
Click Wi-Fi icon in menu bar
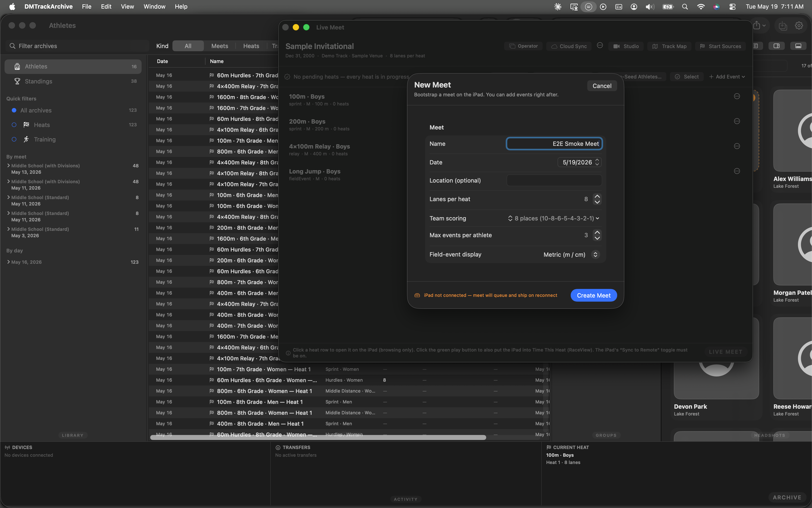coord(701,6)
